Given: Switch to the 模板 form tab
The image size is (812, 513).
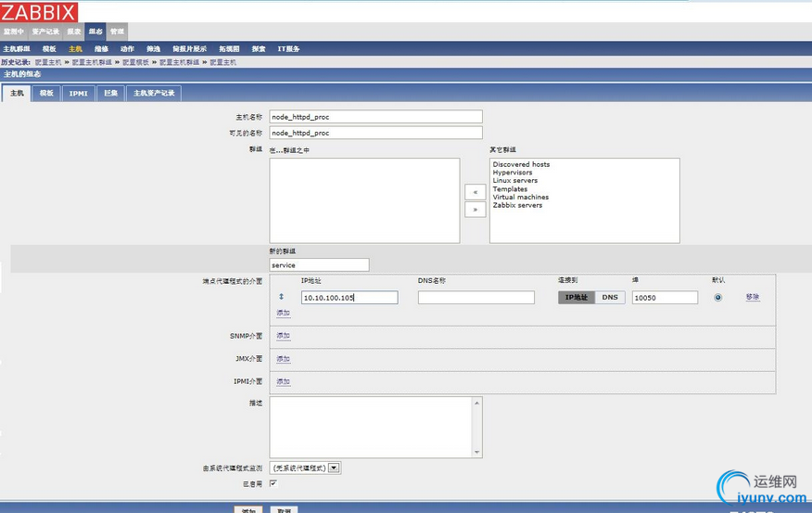Looking at the screenshot, I should tap(46, 94).
